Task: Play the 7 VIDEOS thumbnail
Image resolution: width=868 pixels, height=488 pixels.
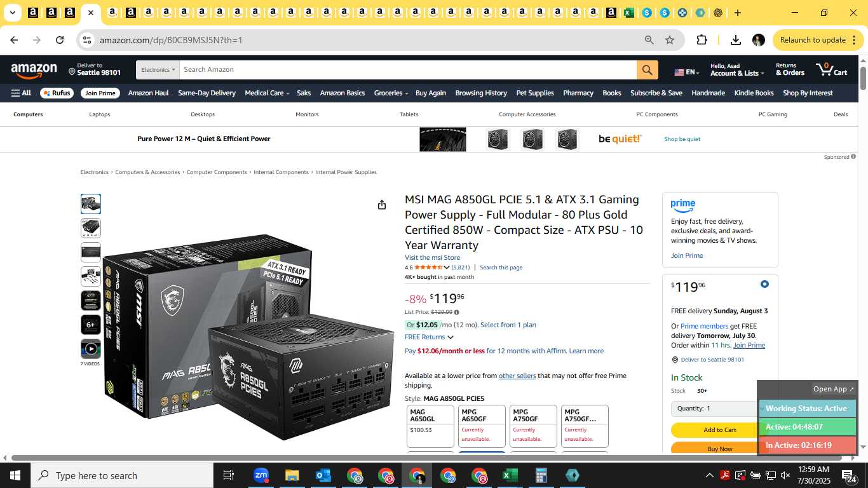Action: tap(91, 349)
